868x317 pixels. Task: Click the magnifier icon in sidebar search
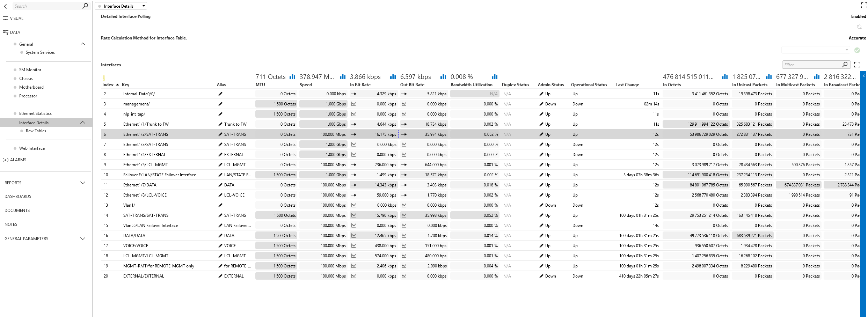(x=85, y=6)
